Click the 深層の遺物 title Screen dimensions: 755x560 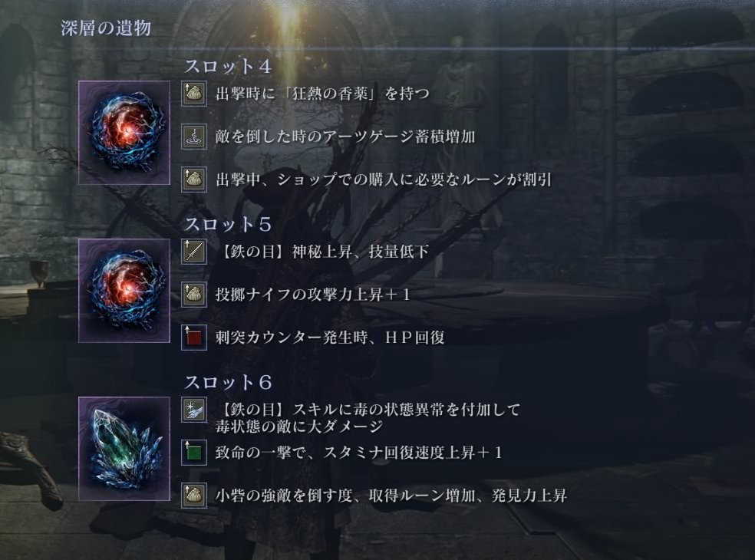click(106, 28)
